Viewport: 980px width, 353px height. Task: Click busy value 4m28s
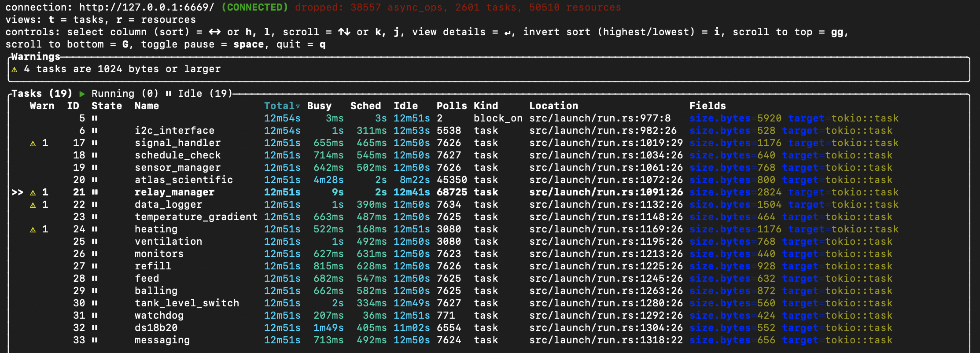pos(328,180)
